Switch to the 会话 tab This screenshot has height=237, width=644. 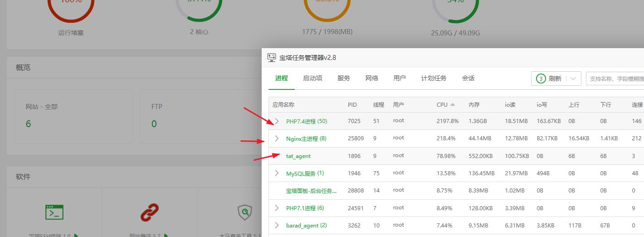click(468, 78)
